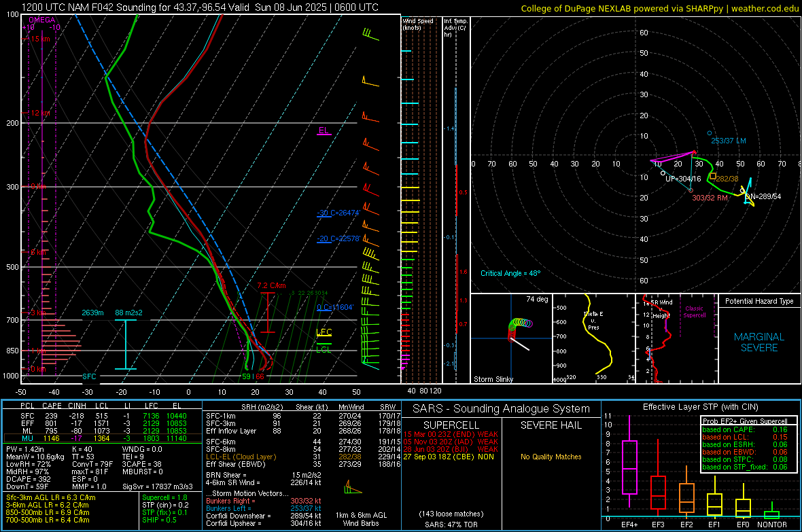The width and height of the screenshot is (802, 532).
Task: Click the 15 Mar 00 23Z (END) analogue
Action: tap(451, 434)
